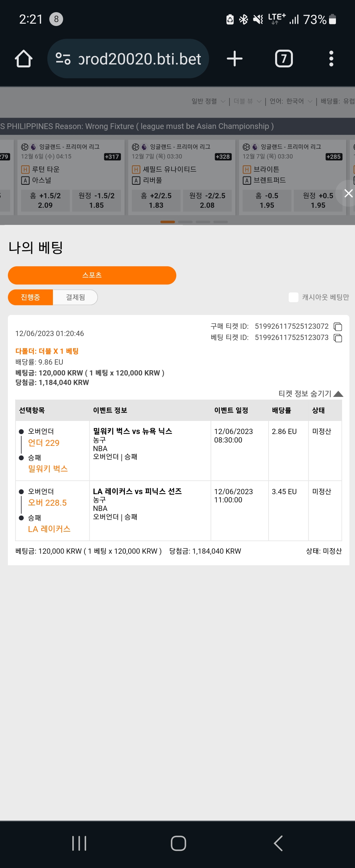Enable 캐시아웃 베팅만 checkbox
Viewport: 355px width, 868px height.
click(x=293, y=297)
